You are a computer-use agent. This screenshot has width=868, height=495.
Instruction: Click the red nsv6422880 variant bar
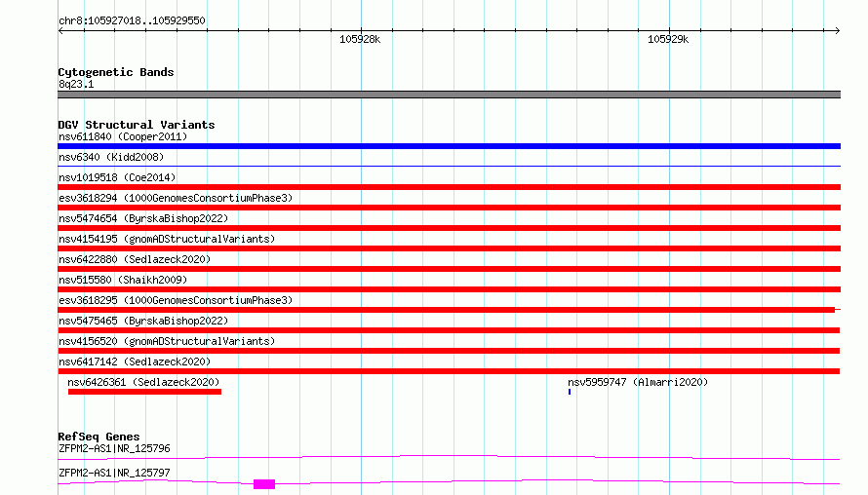(x=449, y=269)
